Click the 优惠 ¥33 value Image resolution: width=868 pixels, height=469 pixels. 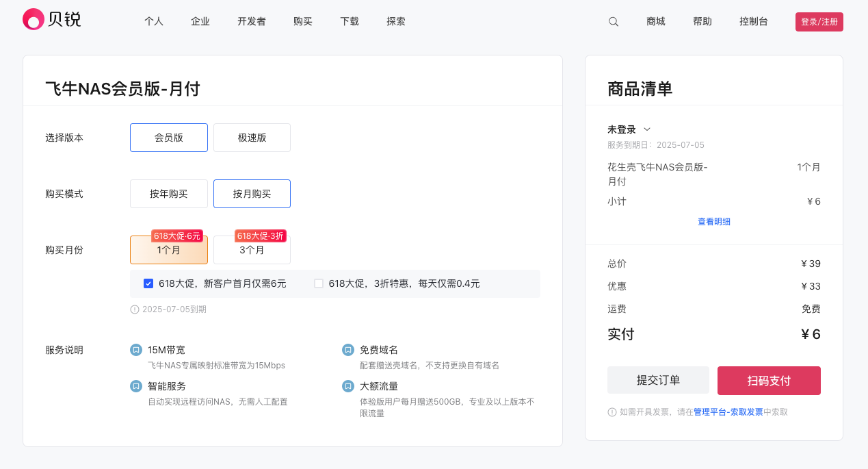811,286
